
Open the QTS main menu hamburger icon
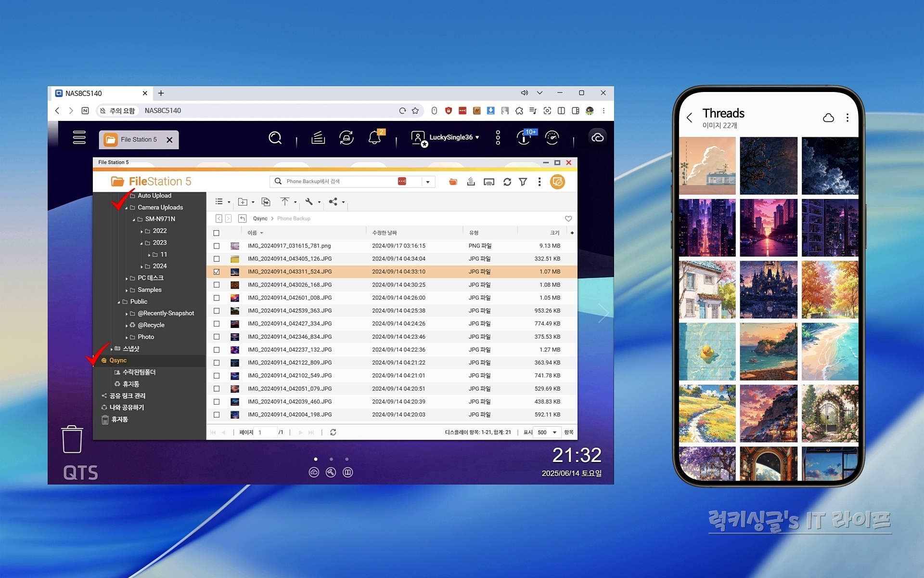click(x=79, y=138)
